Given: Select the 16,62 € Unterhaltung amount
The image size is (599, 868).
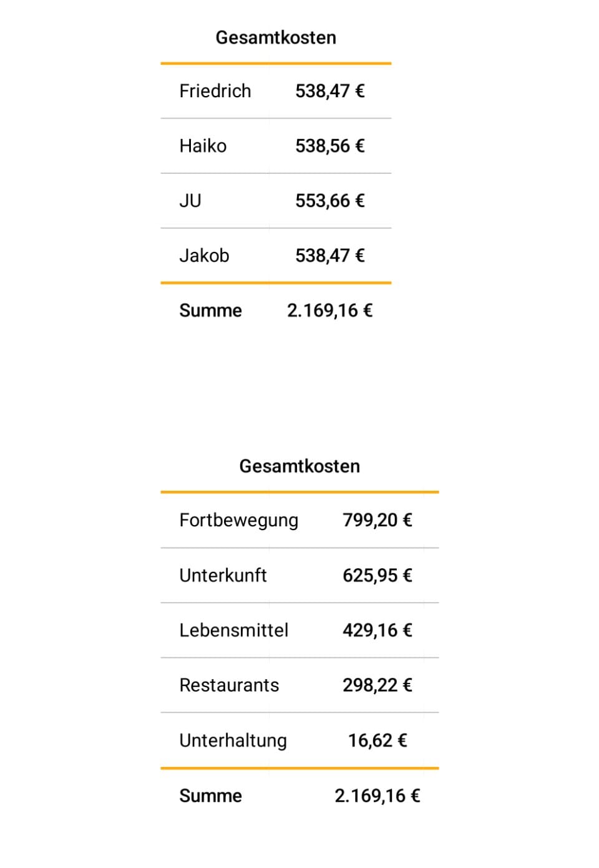Looking at the screenshot, I should (377, 740).
